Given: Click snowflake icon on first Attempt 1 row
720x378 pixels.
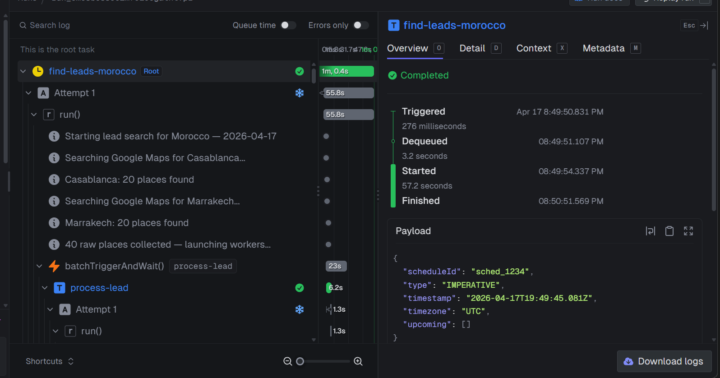Looking at the screenshot, I should [x=299, y=93].
